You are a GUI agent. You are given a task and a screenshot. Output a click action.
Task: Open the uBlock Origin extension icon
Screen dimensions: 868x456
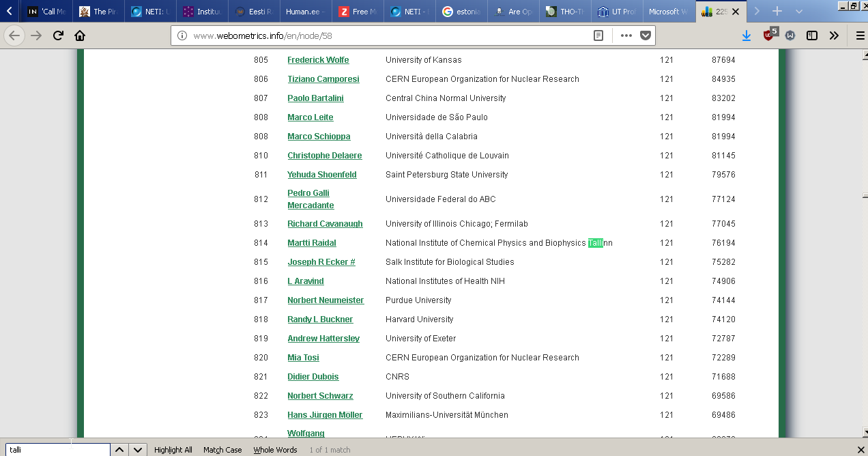[x=769, y=35]
